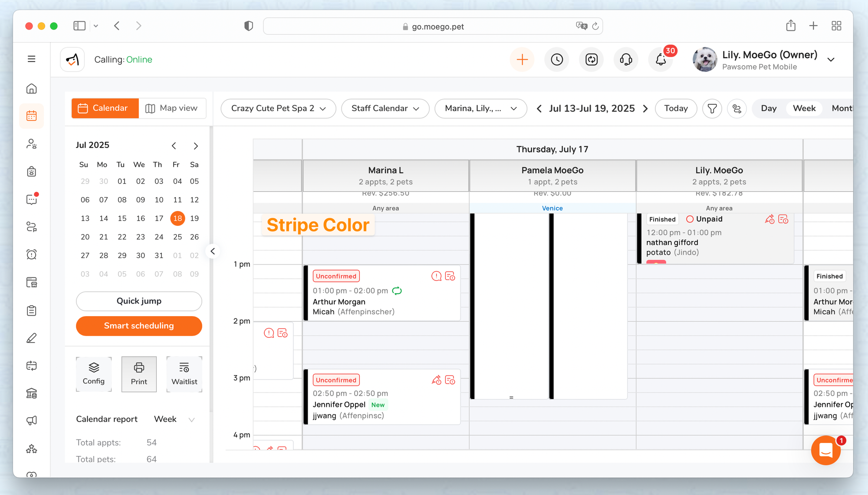Open the notifications bell icon
Image resolution: width=868 pixels, height=495 pixels.
point(661,59)
